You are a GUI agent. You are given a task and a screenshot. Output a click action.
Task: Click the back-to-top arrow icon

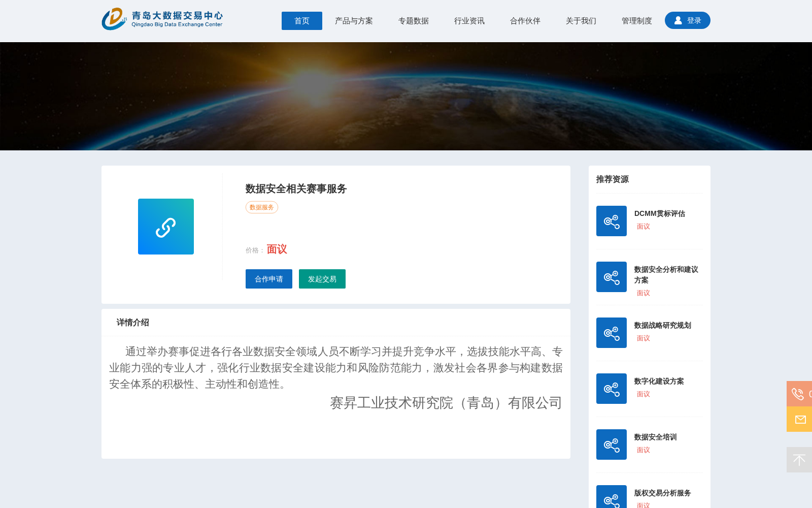pos(799,460)
